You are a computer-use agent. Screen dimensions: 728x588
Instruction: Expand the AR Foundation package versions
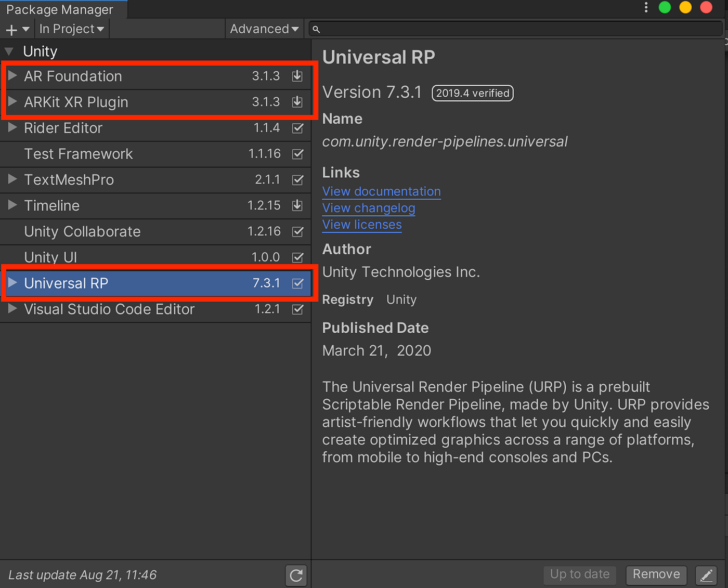(13, 76)
